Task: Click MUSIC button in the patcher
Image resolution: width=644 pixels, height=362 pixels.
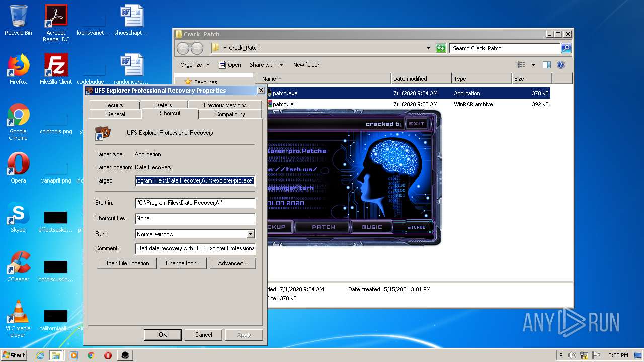Action: [372, 227]
